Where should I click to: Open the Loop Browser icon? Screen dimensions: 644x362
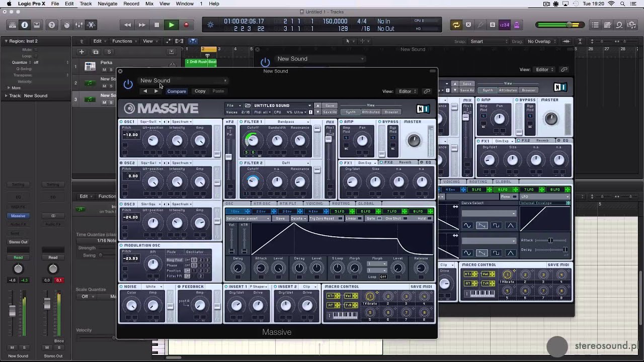(619, 25)
